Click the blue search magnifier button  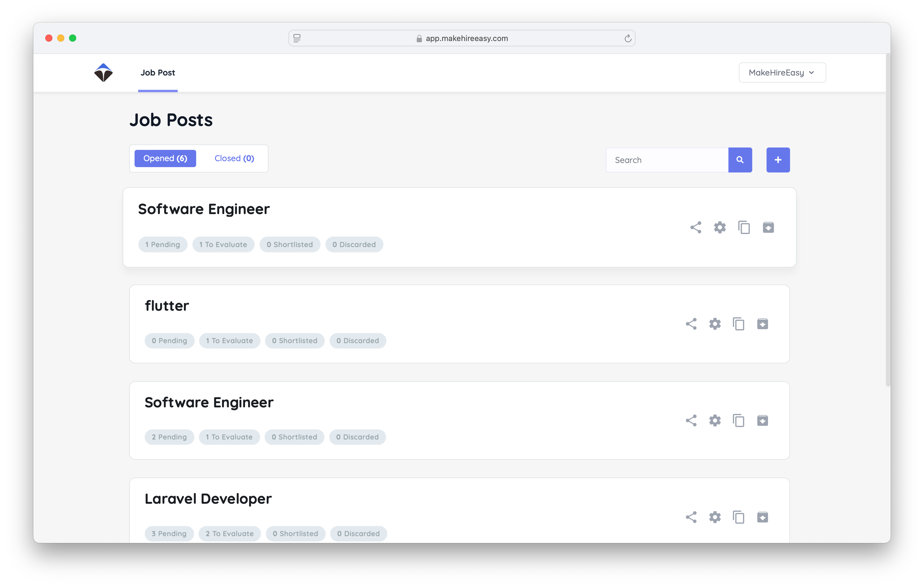pyautogui.click(x=740, y=160)
